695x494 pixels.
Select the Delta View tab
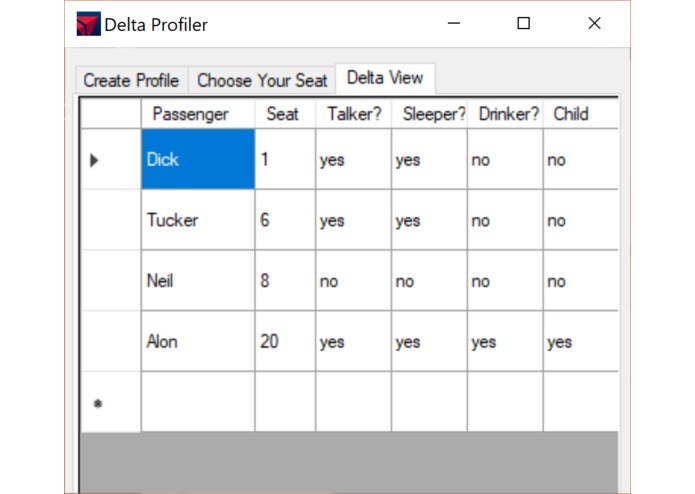coord(385,78)
